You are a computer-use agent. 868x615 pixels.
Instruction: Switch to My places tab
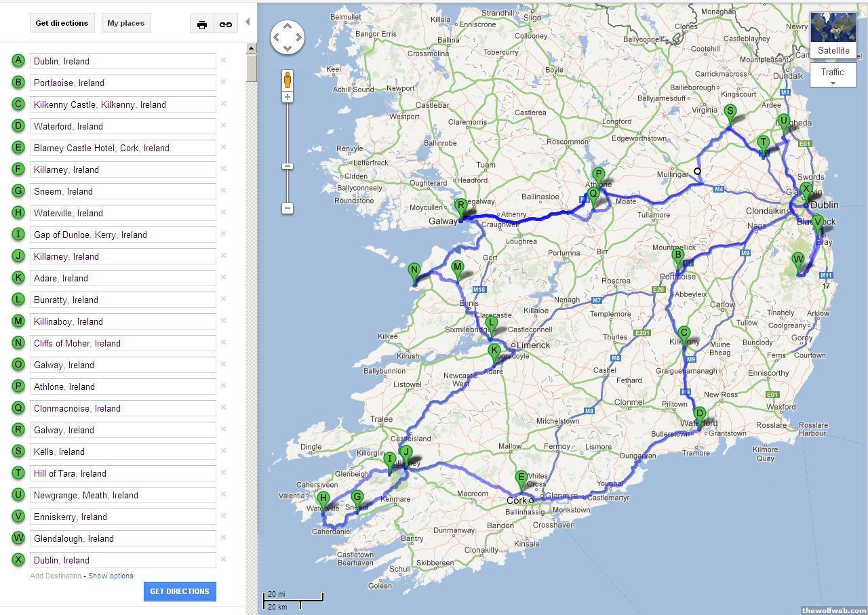[126, 23]
